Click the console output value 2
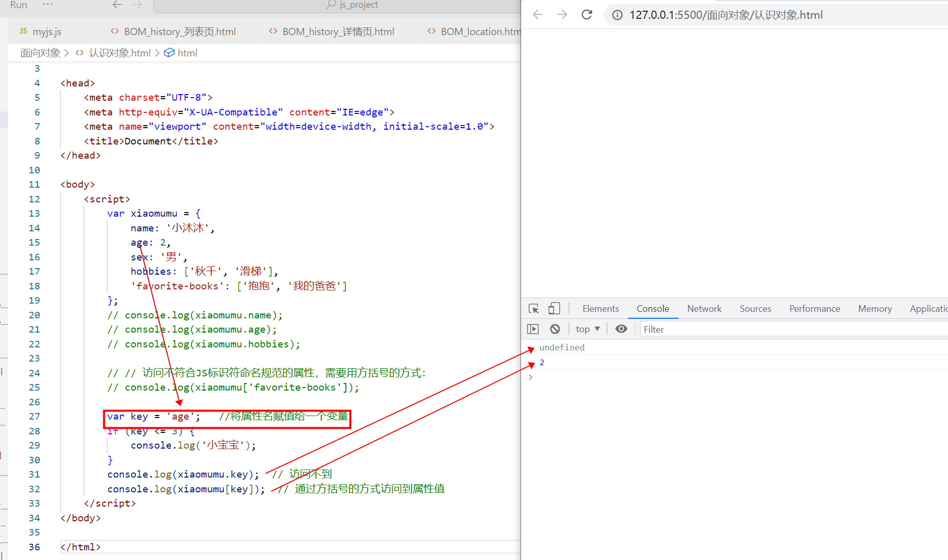This screenshot has height=560, width=948. 542,363
